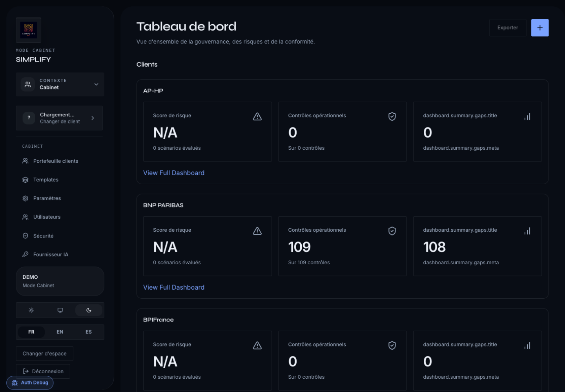The height and width of the screenshot is (392, 565).
Task: Click the Simplify logo thumbnail
Action: tap(28, 30)
